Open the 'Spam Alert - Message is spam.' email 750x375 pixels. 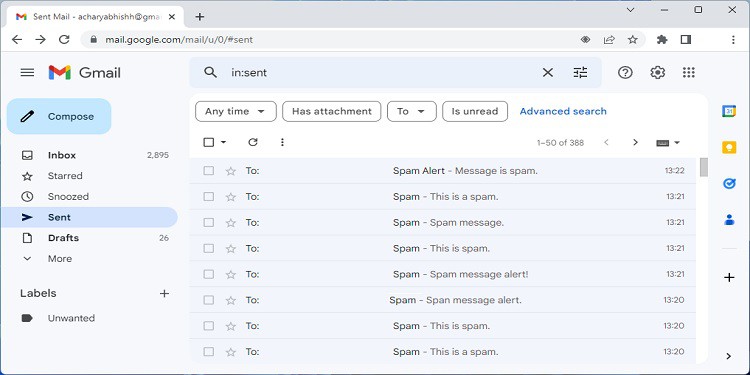point(442,171)
